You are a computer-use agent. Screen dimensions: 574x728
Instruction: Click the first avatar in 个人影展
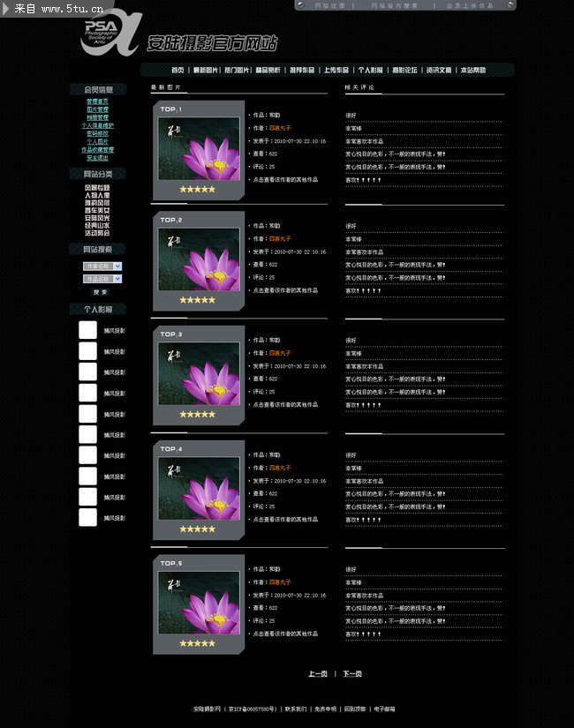click(87, 330)
